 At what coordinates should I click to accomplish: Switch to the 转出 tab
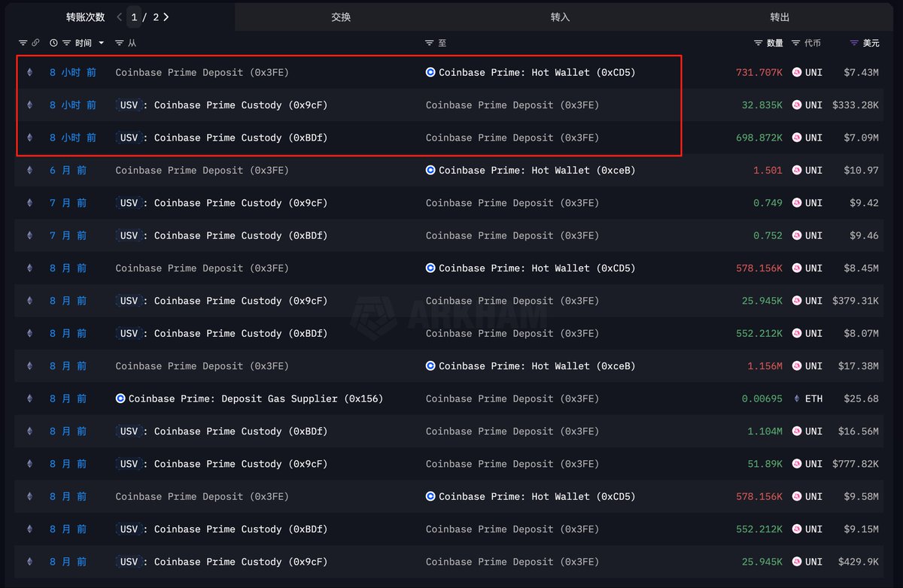(x=780, y=17)
